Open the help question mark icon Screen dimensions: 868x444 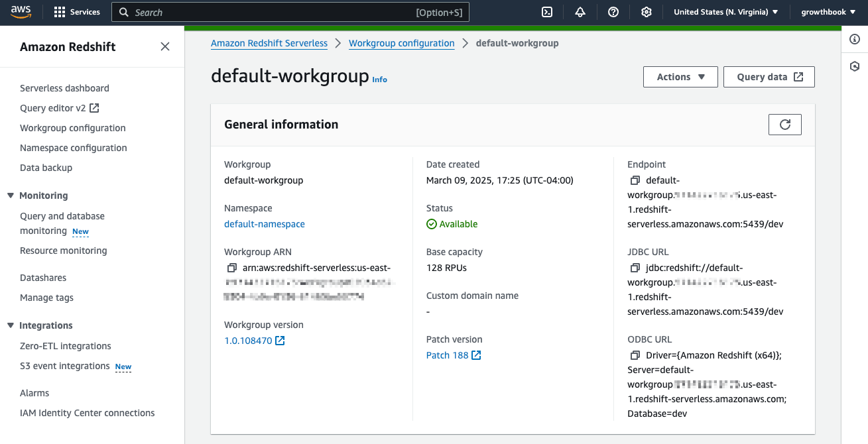(613, 12)
